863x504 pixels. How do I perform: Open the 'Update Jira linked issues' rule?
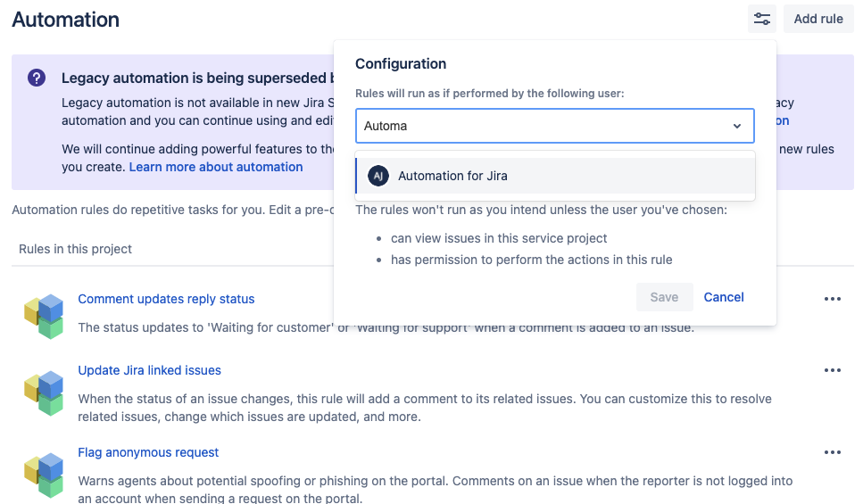pyautogui.click(x=149, y=370)
